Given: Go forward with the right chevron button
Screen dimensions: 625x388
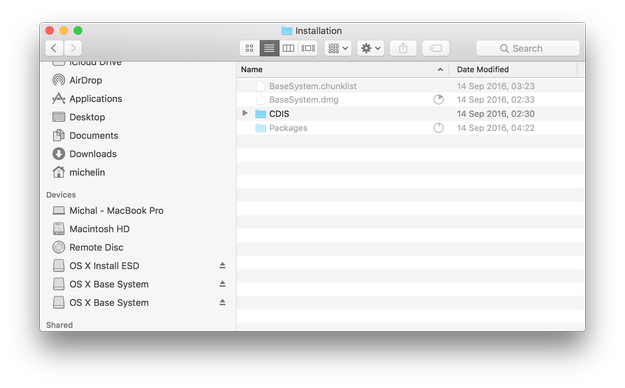Looking at the screenshot, I should tap(73, 48).
